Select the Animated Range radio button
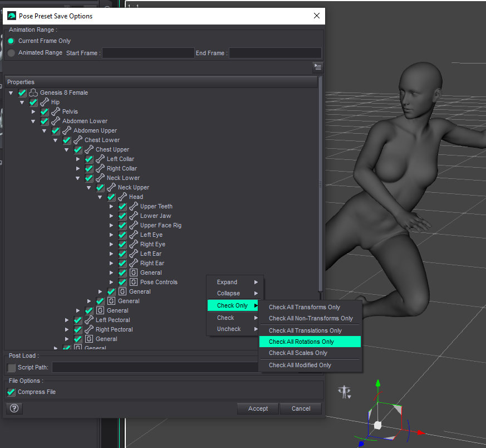This screenshot has height=448, width=486. click(x=11, y=53)
